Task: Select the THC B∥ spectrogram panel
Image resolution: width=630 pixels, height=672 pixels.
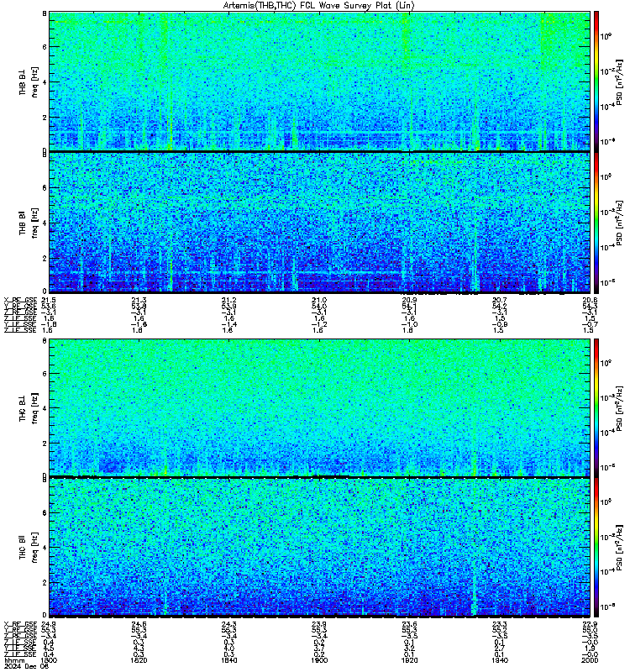Action: 319,547
